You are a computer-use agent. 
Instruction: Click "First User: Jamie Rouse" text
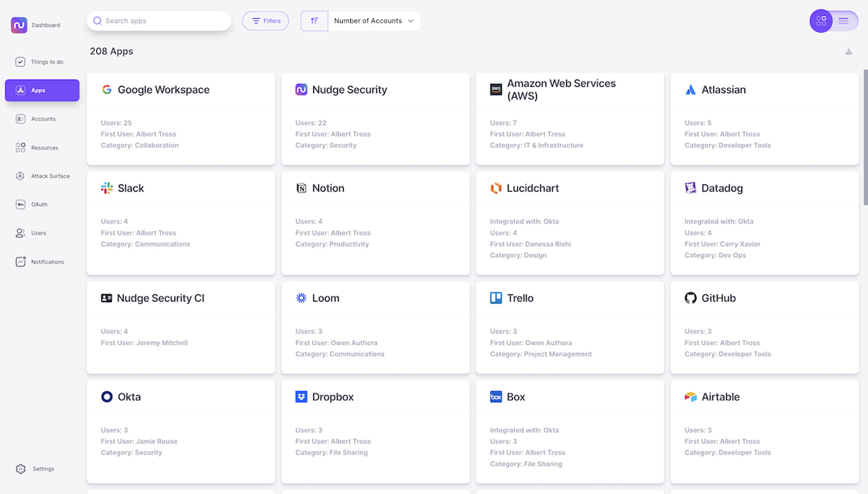pyautogui.click(x=139, y=441)
